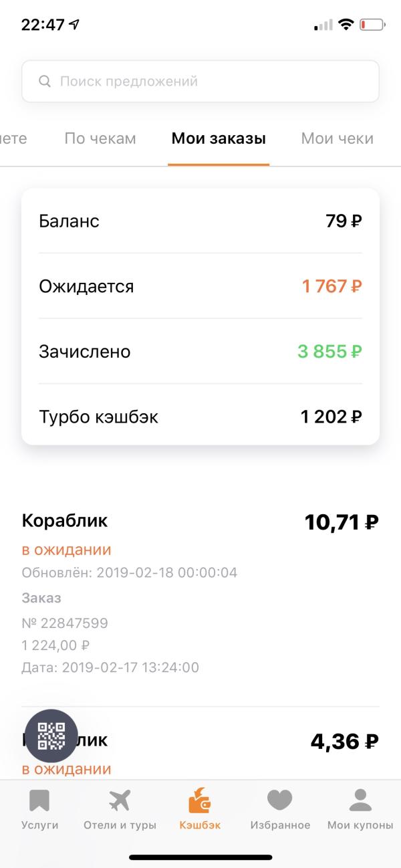Open the Ожидается 1 767 ₽ row
This screenshot has width=401, height=868.
coord(200,286)
